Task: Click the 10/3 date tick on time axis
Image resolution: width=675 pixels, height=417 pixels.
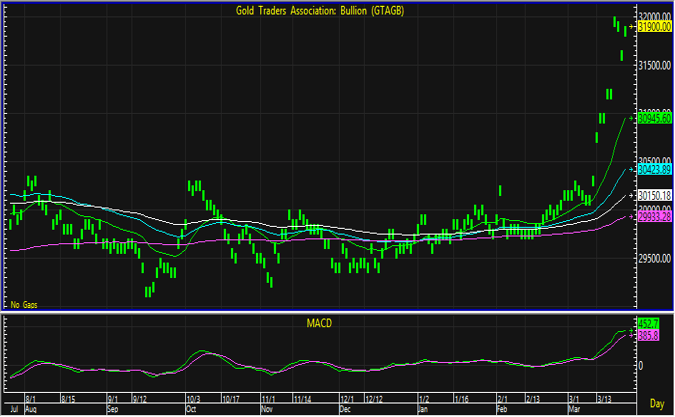Action: [193, 398]
